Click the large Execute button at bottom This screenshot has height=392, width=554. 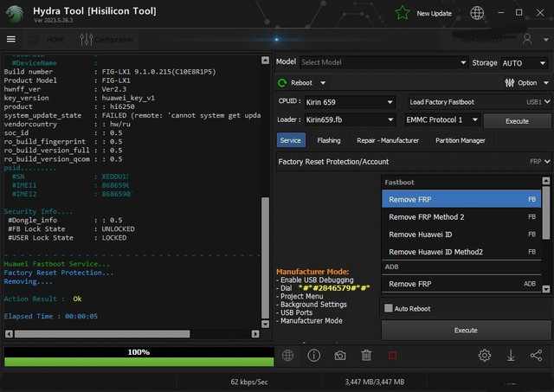[x=466, y=331]
